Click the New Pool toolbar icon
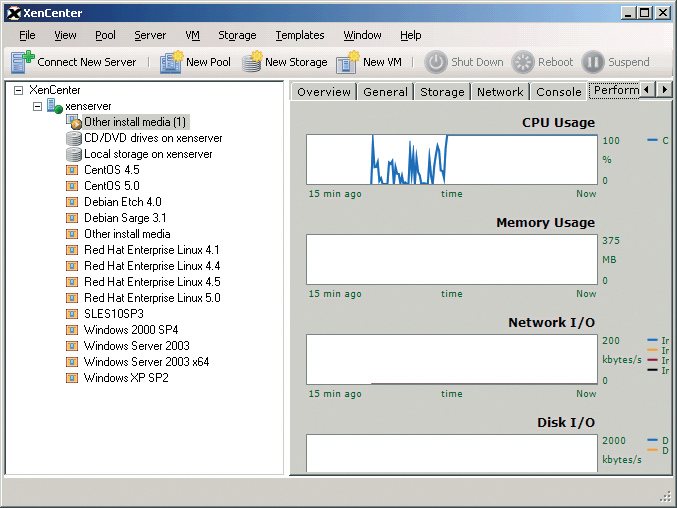 click(171, 62)
